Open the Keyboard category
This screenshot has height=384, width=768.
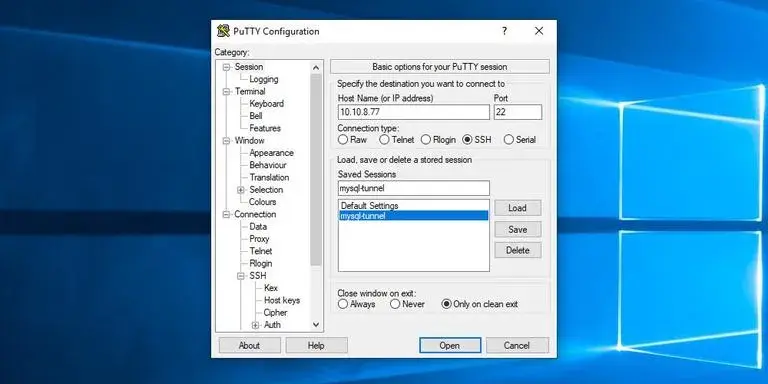click(x=266, y=103)
